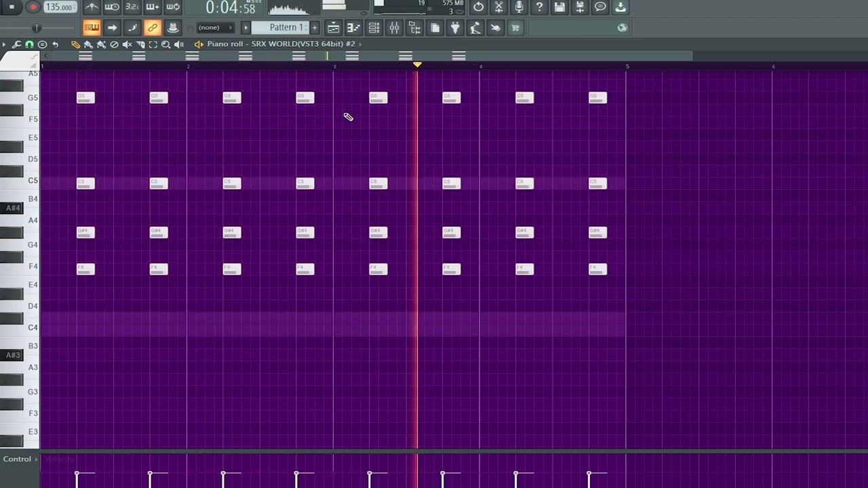
Task: Toggle loop recording
Action: (173, 7)
